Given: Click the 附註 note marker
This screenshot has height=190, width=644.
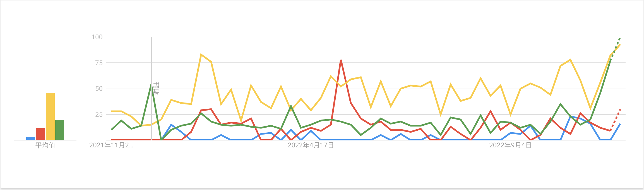Looking at the screenshot, I should click(x=157, y=89).
